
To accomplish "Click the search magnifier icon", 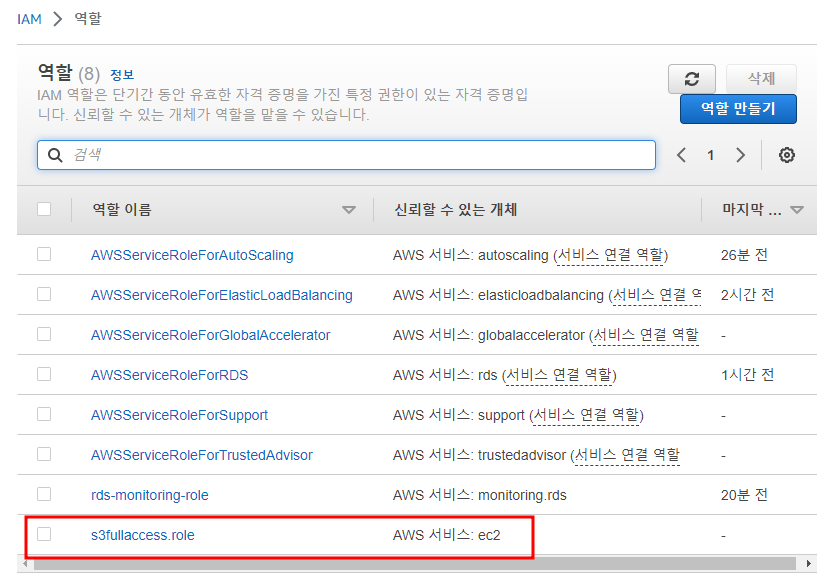I will [55, 155].
